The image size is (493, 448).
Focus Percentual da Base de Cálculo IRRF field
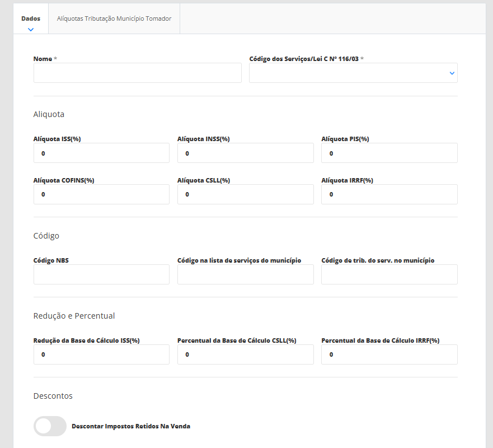pyautogui.click(x=389, y=354)
